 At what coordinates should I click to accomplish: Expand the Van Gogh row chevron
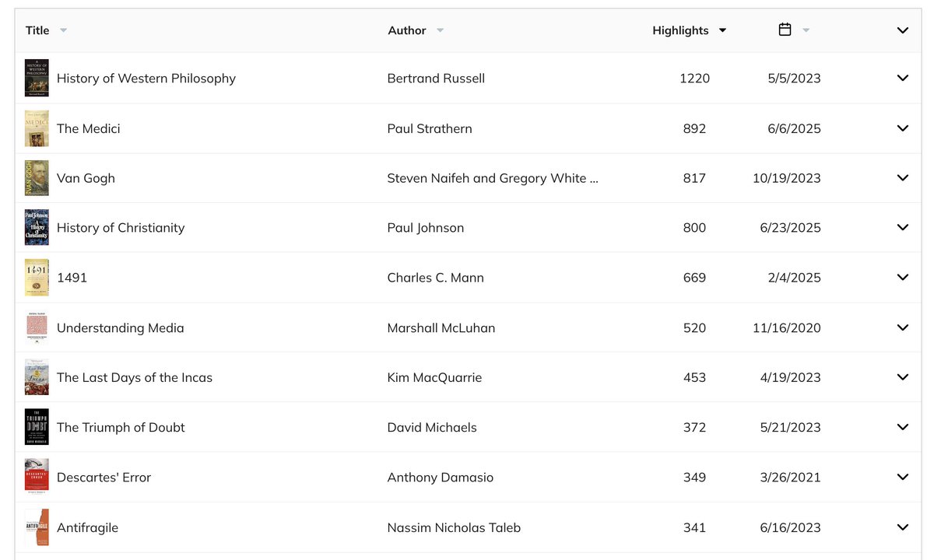coord(903,178)
